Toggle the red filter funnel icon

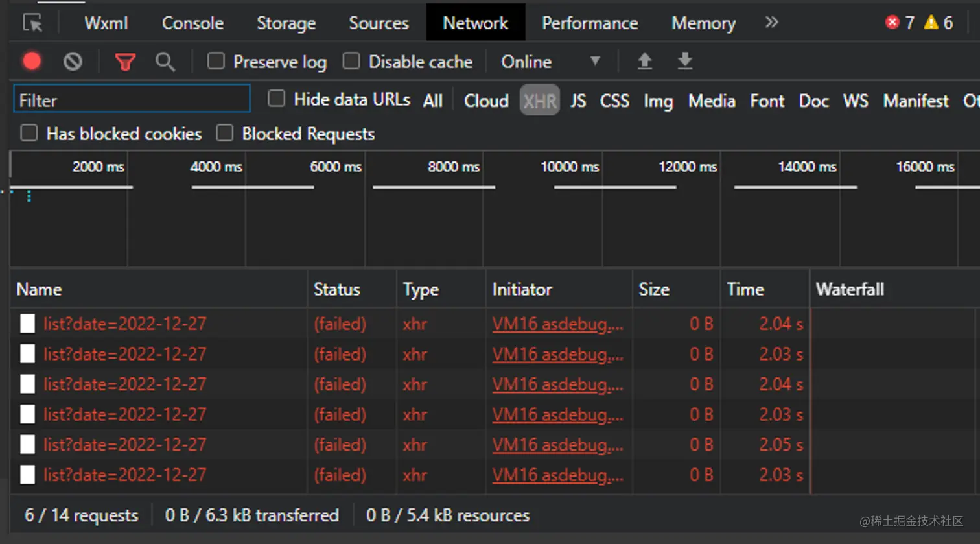click(125, 62)
